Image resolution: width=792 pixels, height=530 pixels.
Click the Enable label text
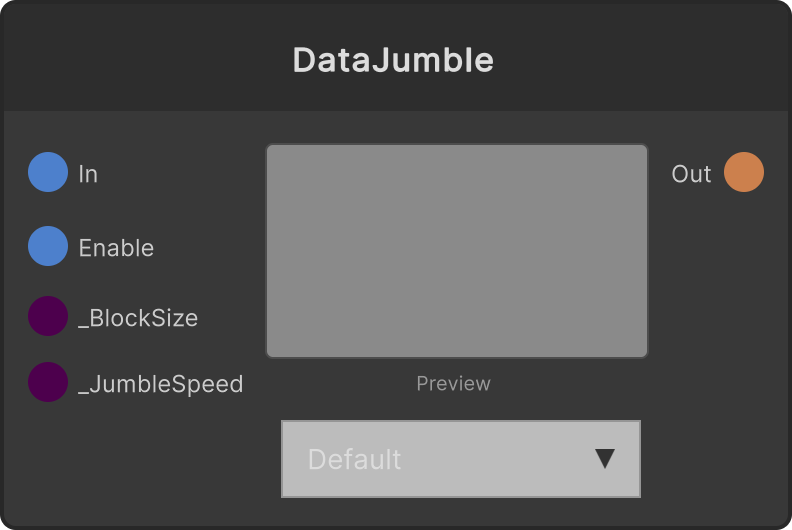click(x=116, y=248)
